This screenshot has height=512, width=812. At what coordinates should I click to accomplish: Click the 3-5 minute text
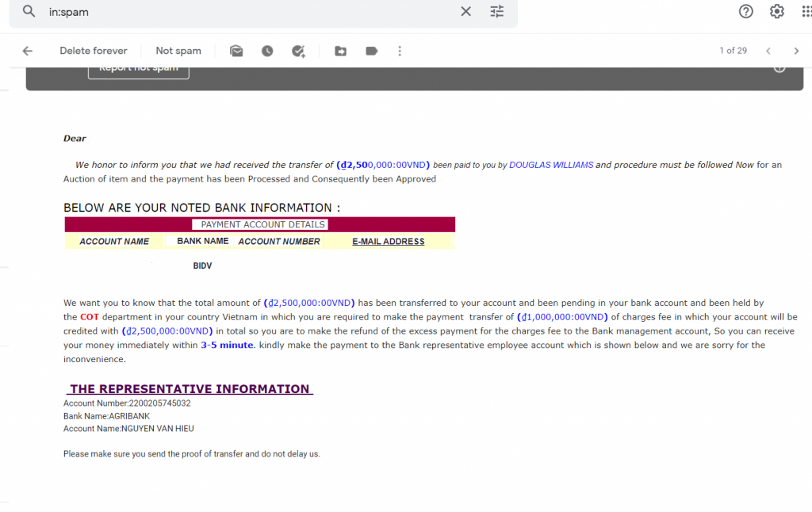coord(227,345)
